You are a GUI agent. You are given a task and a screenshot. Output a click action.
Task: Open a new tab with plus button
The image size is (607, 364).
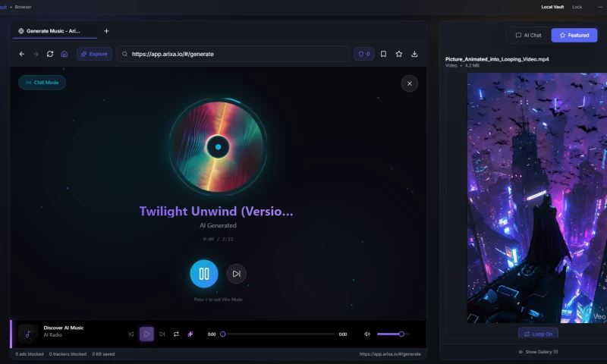[106, 31]
